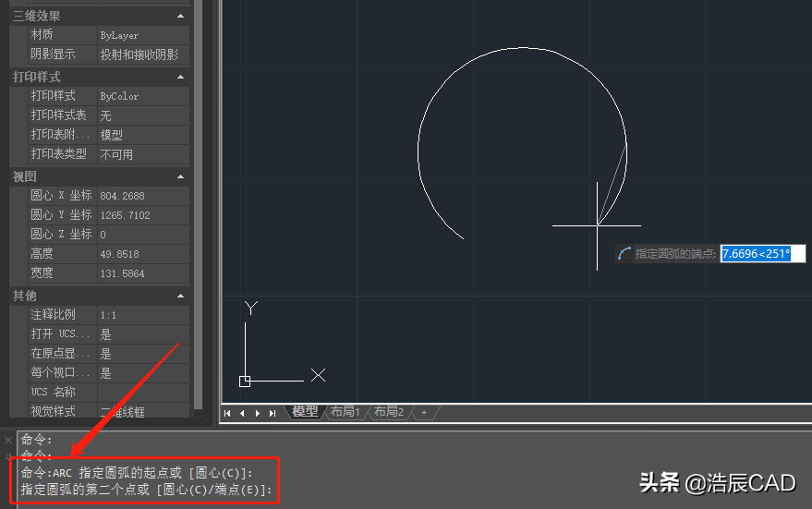Select the 打开 UCS value 是
812x509 pixels.
143,334
